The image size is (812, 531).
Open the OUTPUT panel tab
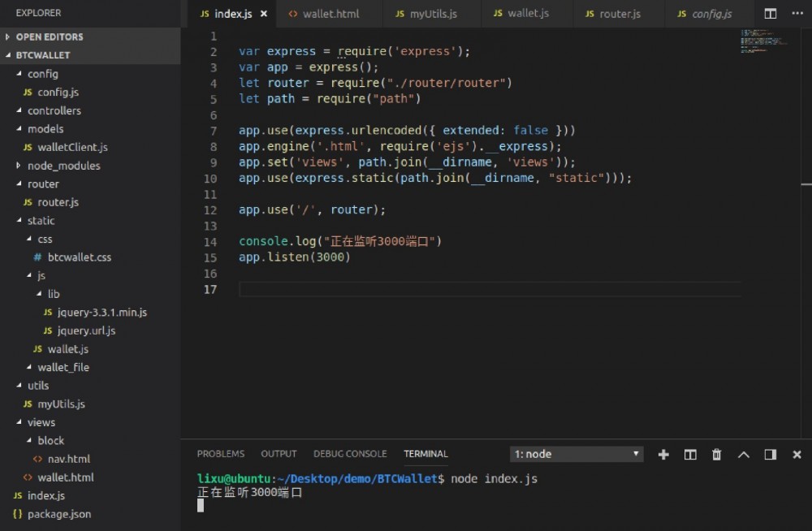pyautogui.click(x=279, y=454)
